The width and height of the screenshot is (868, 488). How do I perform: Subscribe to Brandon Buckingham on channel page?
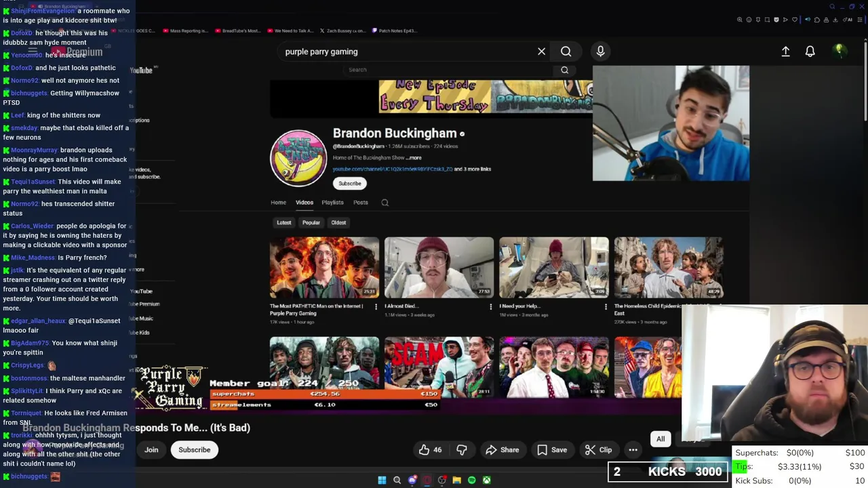(x=350, y=183)
